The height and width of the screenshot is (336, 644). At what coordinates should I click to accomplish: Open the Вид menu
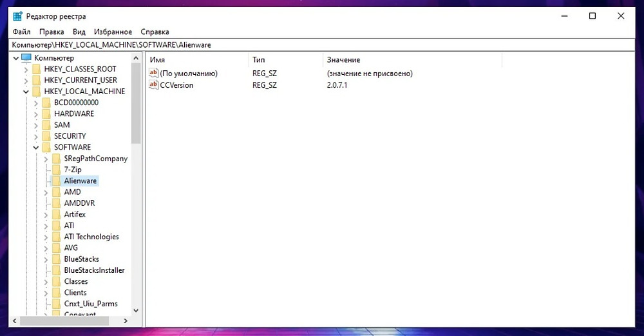pos(79,32)
